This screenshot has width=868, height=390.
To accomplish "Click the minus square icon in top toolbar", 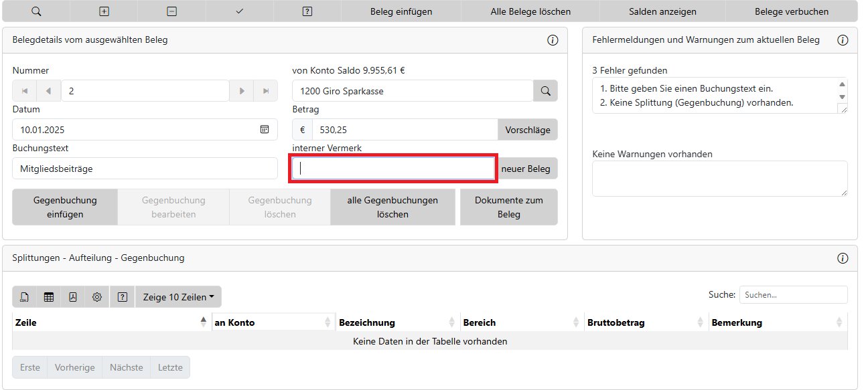I will pyautogui.click(x=172, y=11).
